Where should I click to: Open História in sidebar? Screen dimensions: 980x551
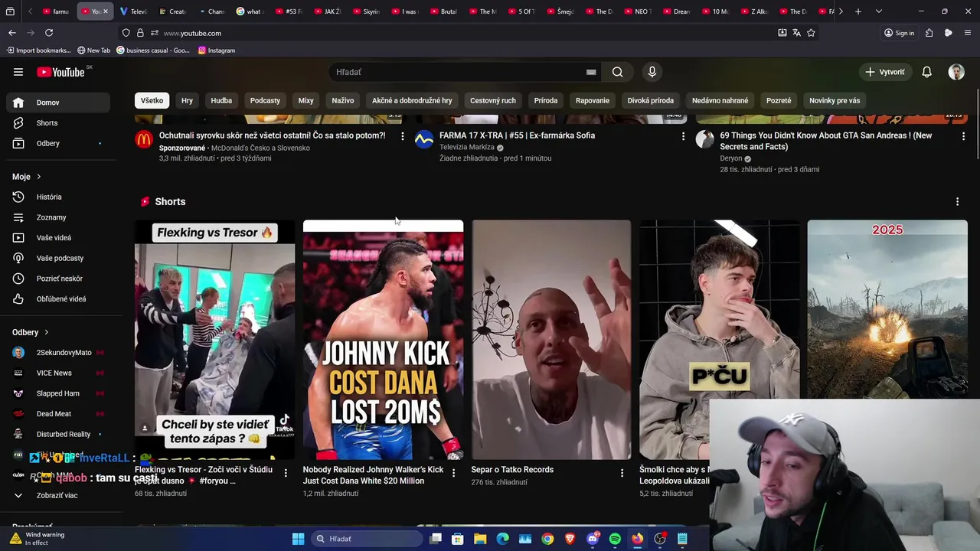pyautogui.click(x=58, y=197)
